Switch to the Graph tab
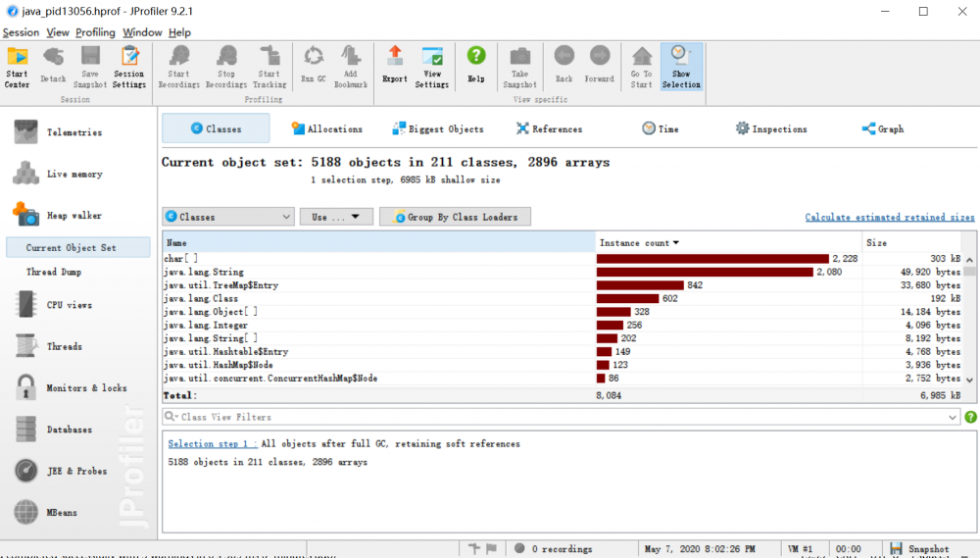 click(x=883, y=128)
